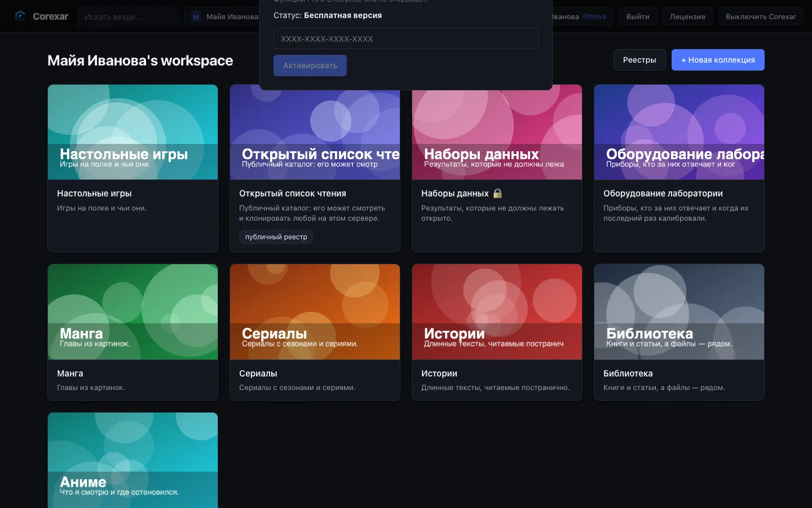Click the lock icon beside Наборы данных
Image resolution: width=812 pixels, height=508 pixels.
coord(497,194)
